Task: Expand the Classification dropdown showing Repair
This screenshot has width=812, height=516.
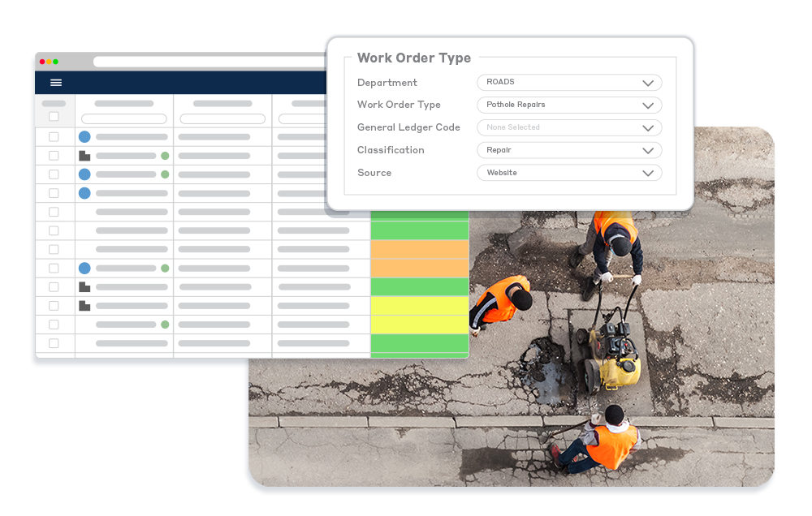Action: pos(569,150)
